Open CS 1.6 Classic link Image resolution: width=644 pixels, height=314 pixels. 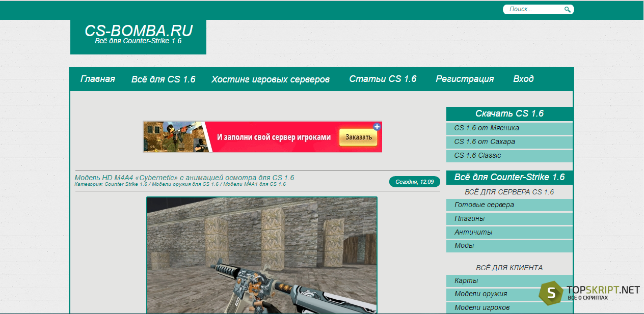tap(509, 156)
